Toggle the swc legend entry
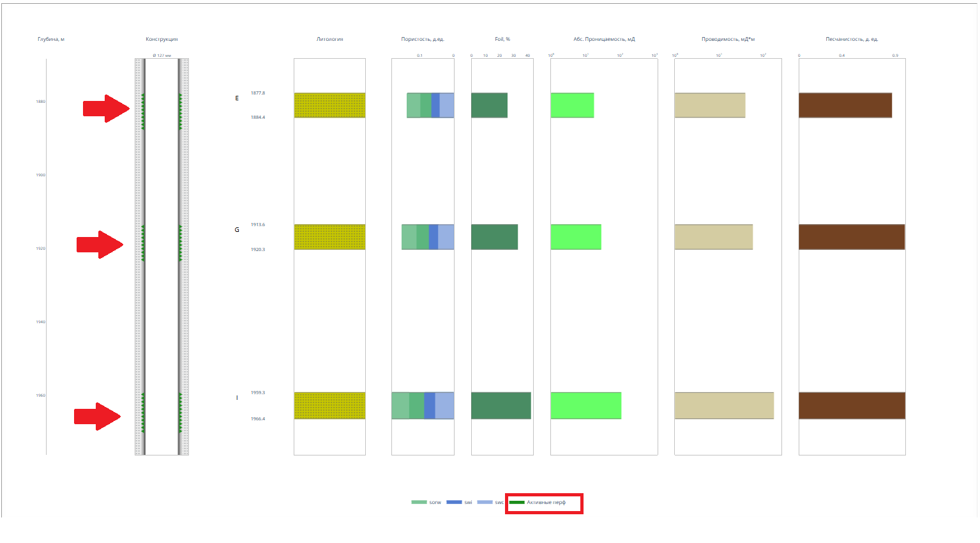Viewport: 980px width, 543px height. point(490,502)
